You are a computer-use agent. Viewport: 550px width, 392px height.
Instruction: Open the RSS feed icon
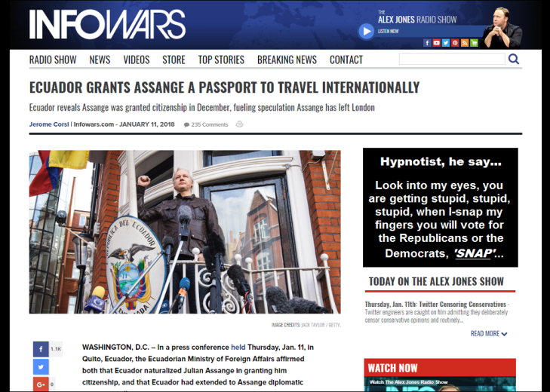tap(465, 43)
